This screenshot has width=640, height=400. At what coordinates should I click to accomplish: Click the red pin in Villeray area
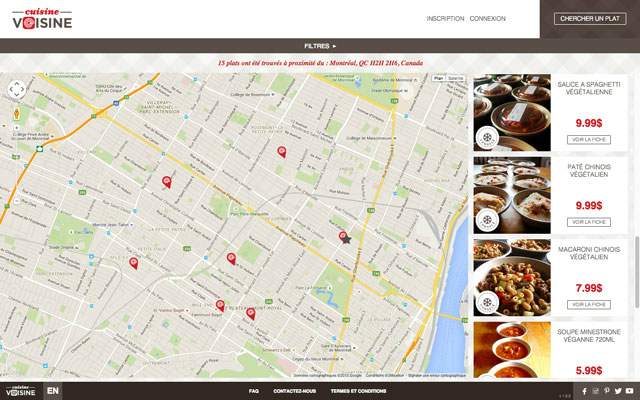(x=167, y=182)
